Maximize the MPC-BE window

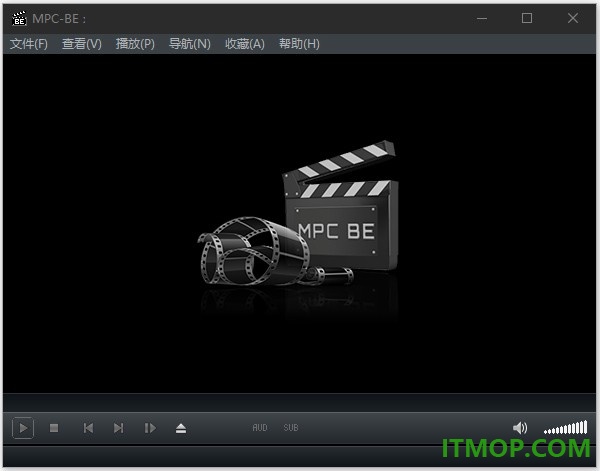[527, 18]
